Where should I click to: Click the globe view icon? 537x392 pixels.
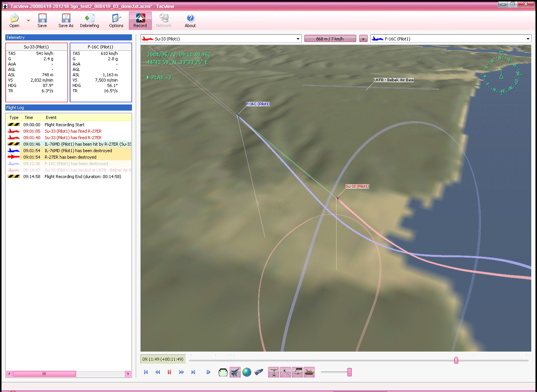click(x=247, y=372)
